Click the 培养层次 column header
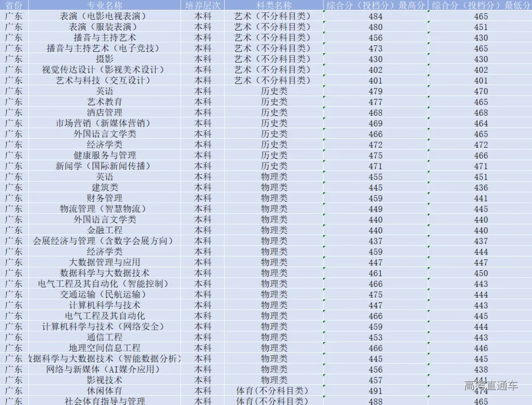Screen dimensions: 532x405 point(202,5)
